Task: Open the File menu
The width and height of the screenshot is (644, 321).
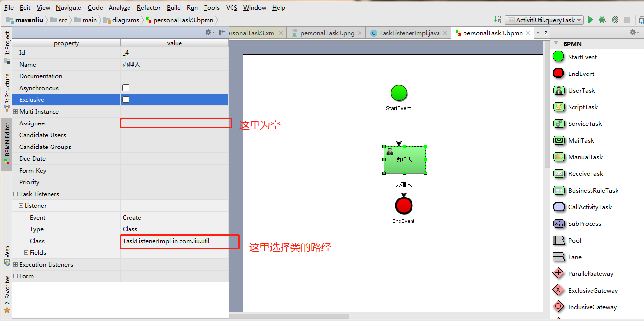Action: tap(9, 7)
